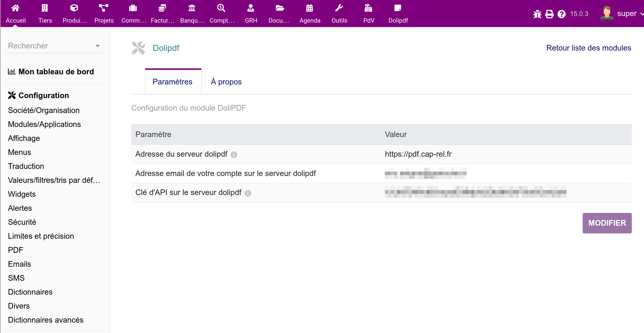
Task: Open Mon tableau de bord
Action: pyautogui.click(x=56, y=72)
